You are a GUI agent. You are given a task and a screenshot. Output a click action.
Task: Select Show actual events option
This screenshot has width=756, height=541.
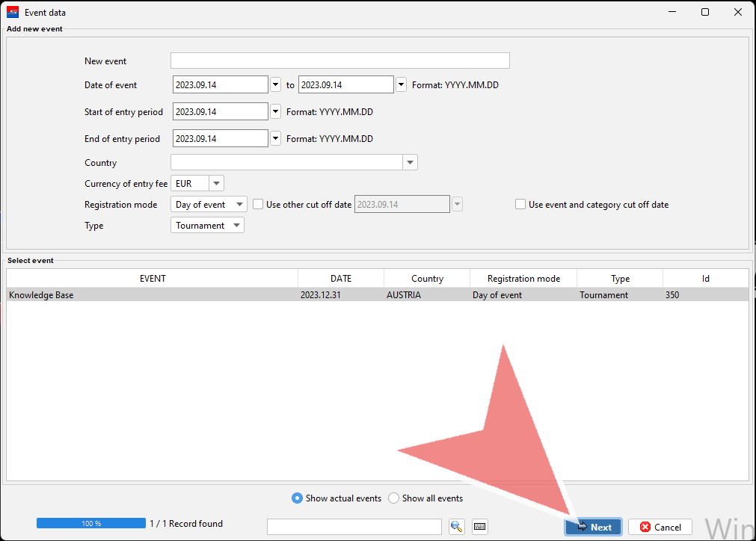pyautogui.click(x=298, y=498)
